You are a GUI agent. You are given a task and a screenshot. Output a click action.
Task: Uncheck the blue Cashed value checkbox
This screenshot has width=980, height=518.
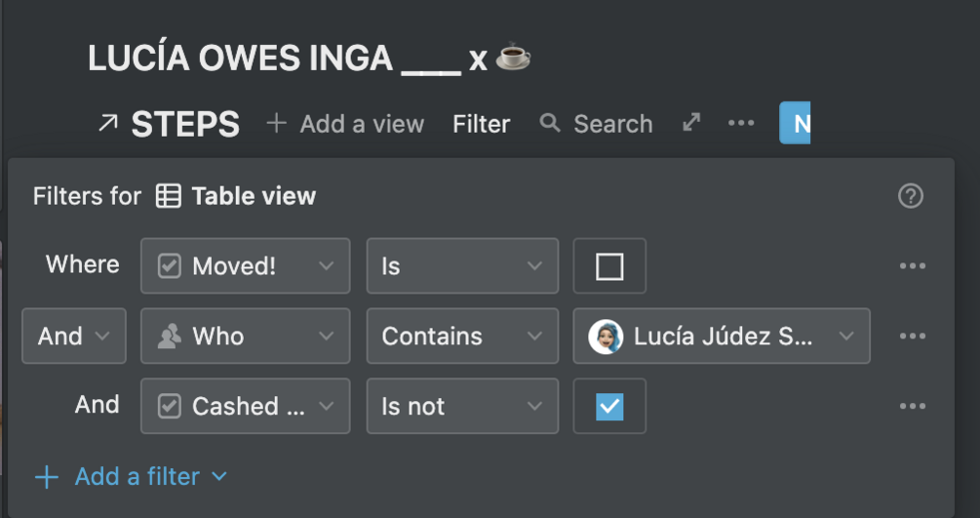[x=609, y=407]
